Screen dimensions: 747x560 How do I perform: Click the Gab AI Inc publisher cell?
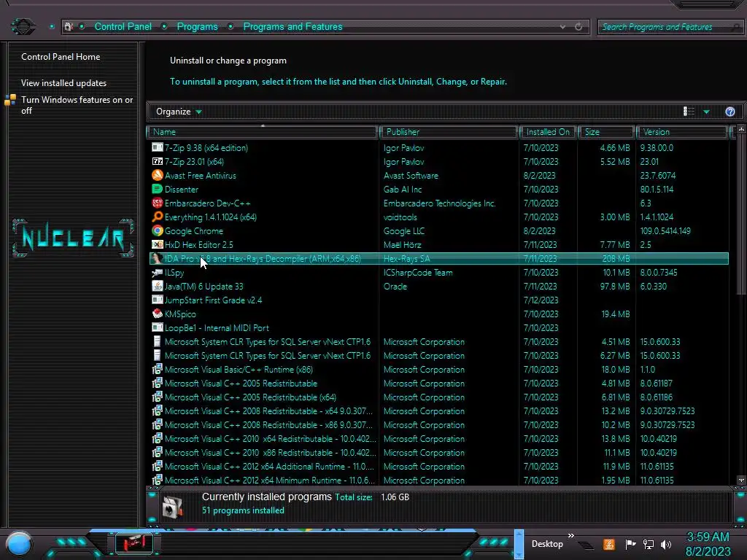pyautogui.click(x=403, y=189)
